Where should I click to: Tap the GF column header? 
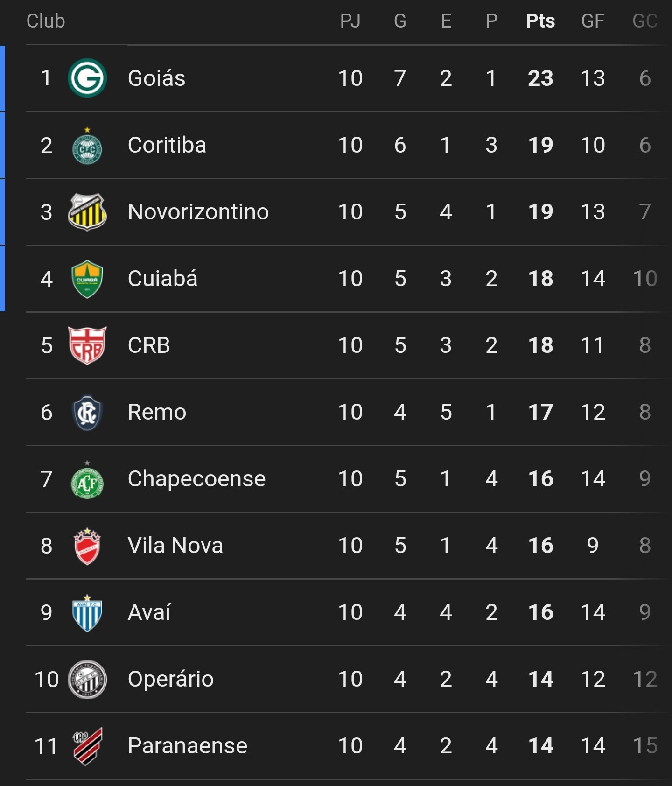click(x=593, y=21)
